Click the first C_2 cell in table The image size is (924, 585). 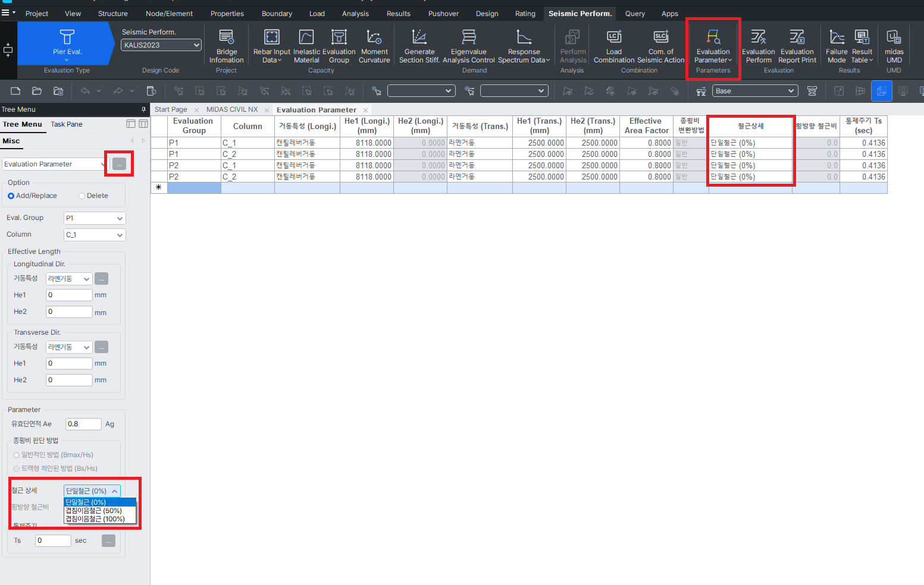[x=248, y=154]
